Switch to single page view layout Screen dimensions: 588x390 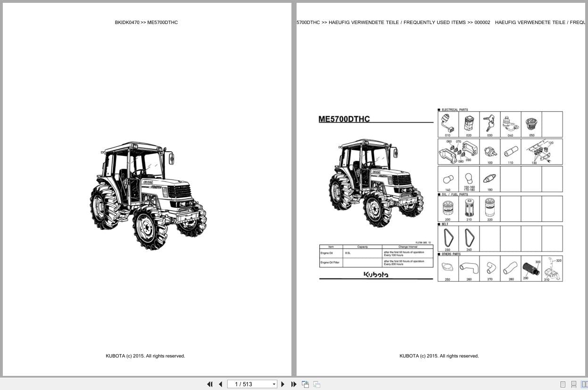[563, 384]
